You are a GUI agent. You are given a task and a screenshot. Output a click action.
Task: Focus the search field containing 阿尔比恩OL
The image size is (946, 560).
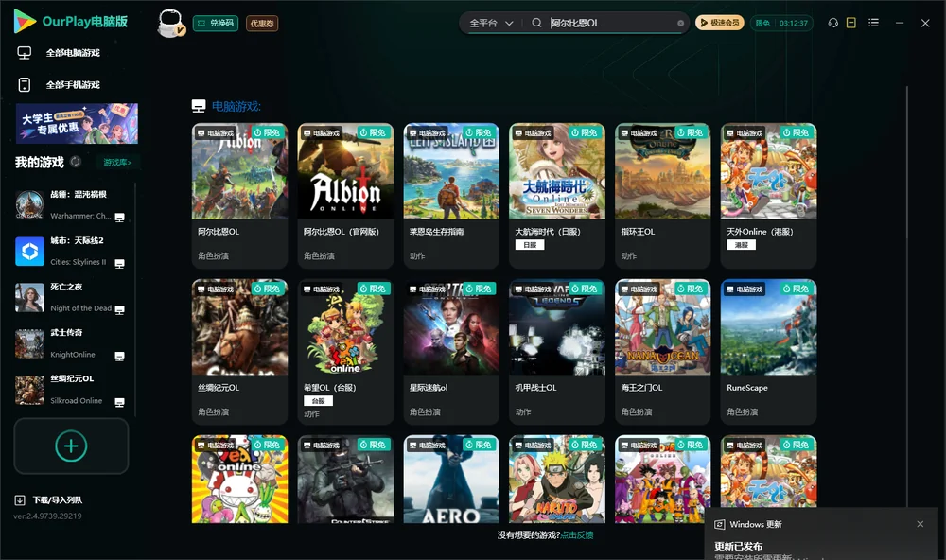[610, 23]
